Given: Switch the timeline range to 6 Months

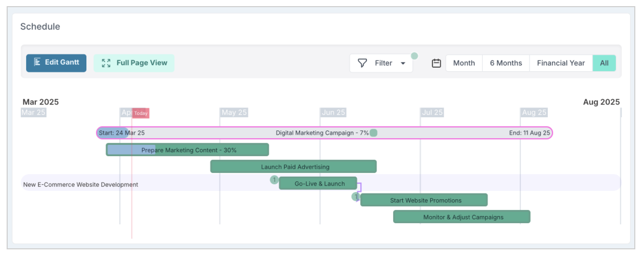Looking at the screenshot, I should pos(506,63).
